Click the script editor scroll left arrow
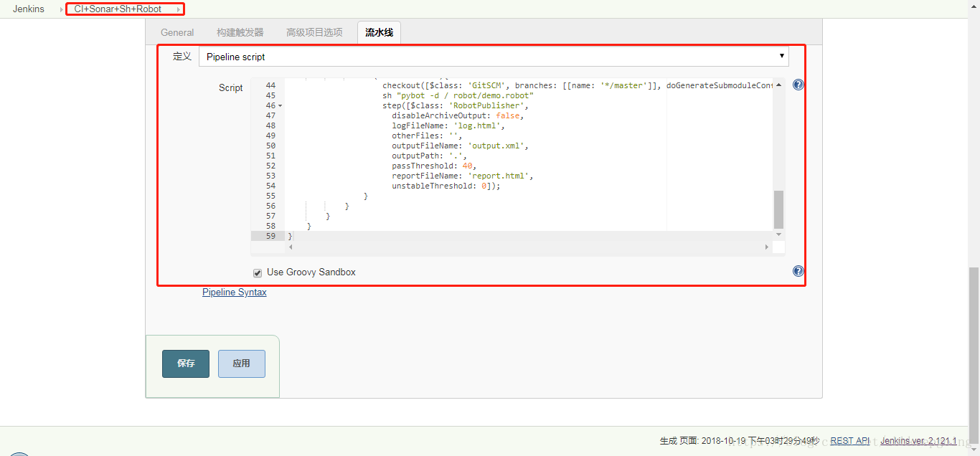The image size is (980, 456). (291, 247)
